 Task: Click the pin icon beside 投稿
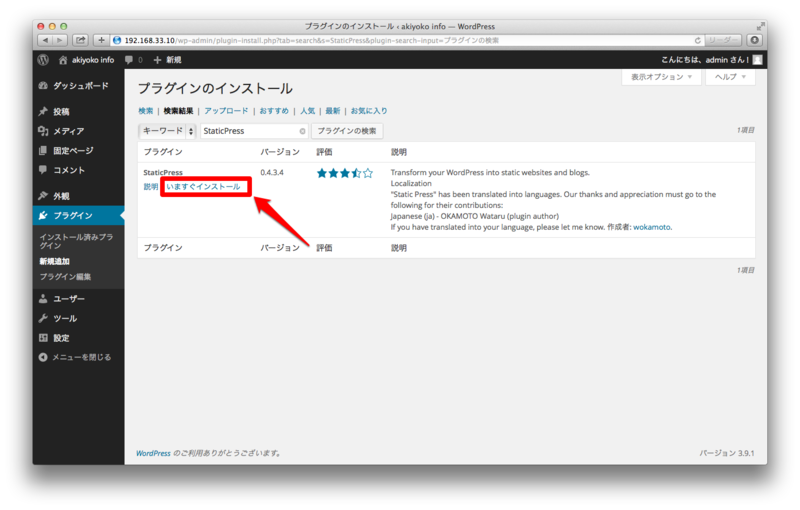pyautogui.click(x=43, y=112)
